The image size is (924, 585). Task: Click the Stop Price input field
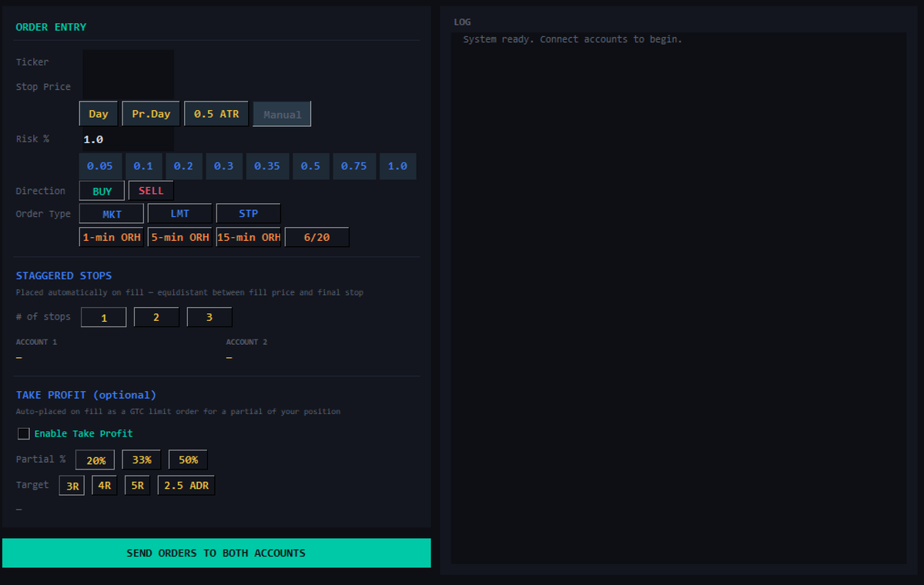point(127,87)
